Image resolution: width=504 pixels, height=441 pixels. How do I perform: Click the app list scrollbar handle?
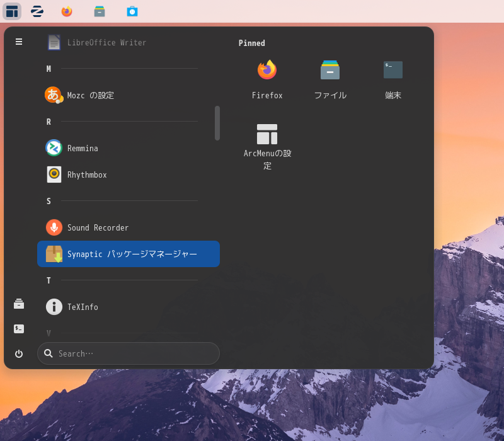[217, 123]
